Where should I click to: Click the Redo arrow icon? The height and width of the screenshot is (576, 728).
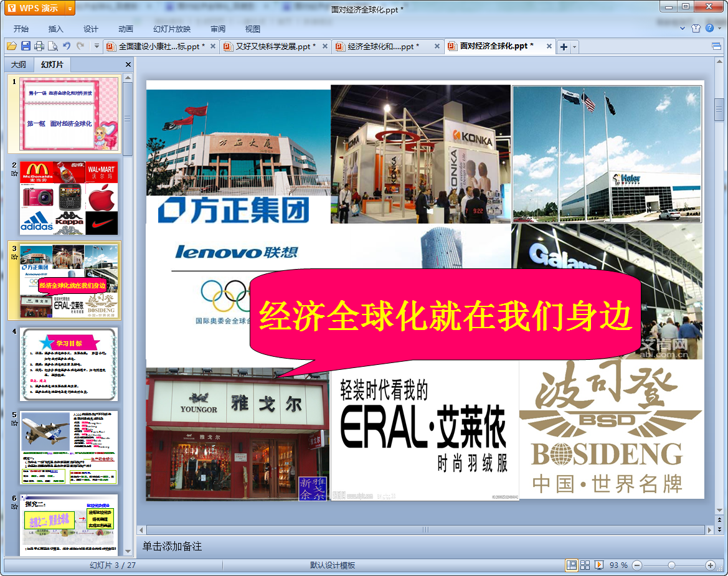(80, 46)
